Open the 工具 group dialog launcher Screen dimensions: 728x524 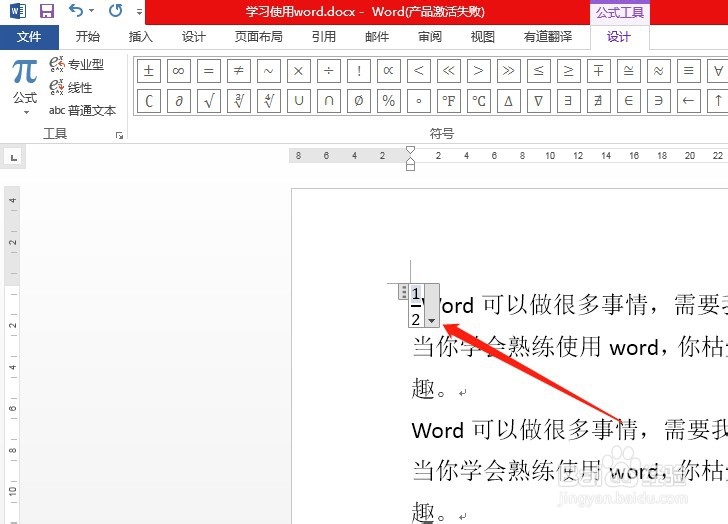119,135
